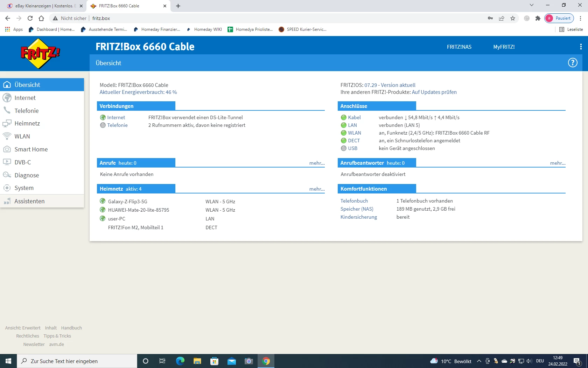Open a new browser tab
This screenshot has height=368, width=588.
pyautogui.click(x=178, y=6)
